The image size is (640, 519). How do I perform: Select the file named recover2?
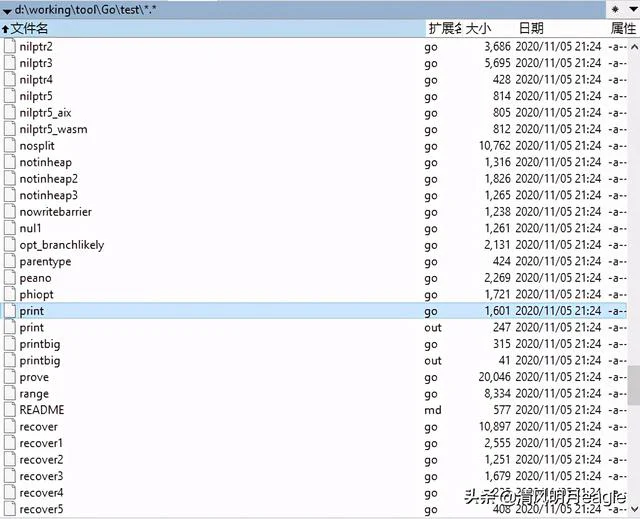pos(41,459)
